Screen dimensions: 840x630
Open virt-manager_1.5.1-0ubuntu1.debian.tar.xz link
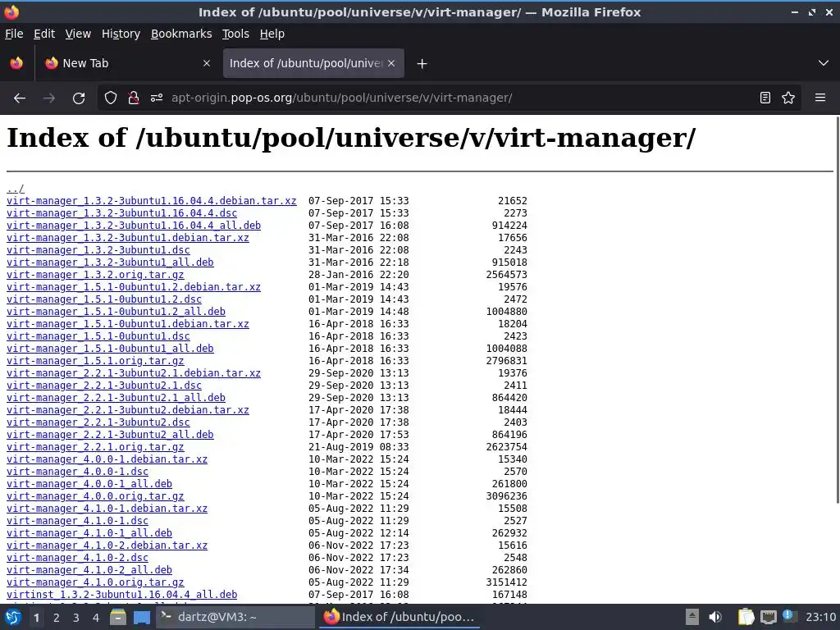point(127,324)
